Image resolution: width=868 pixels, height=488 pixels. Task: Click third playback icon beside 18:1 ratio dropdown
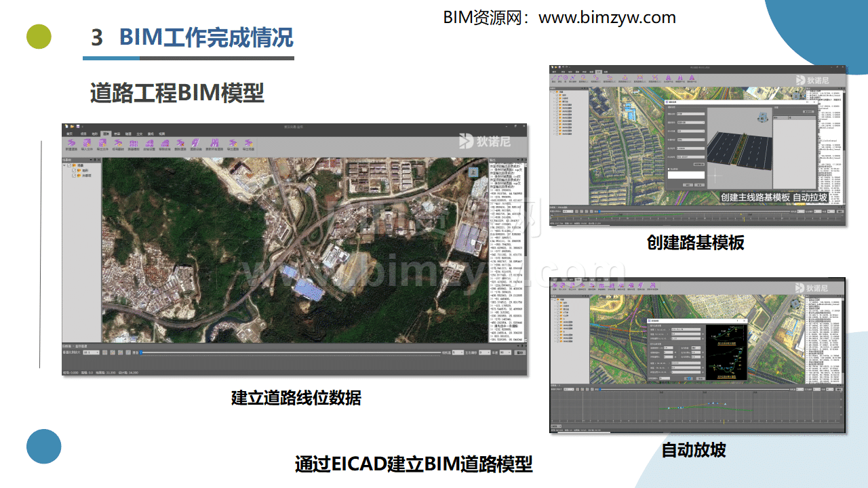point(120,352)
